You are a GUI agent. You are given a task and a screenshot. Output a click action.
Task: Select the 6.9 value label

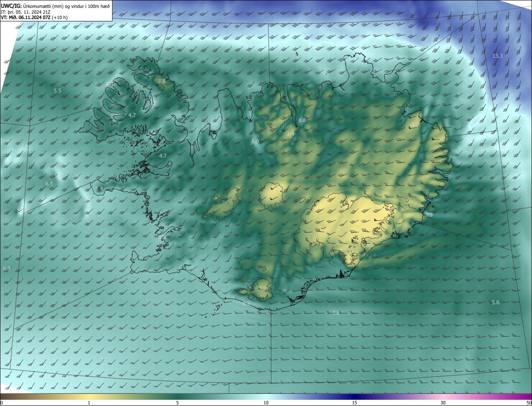coord(7,269)
